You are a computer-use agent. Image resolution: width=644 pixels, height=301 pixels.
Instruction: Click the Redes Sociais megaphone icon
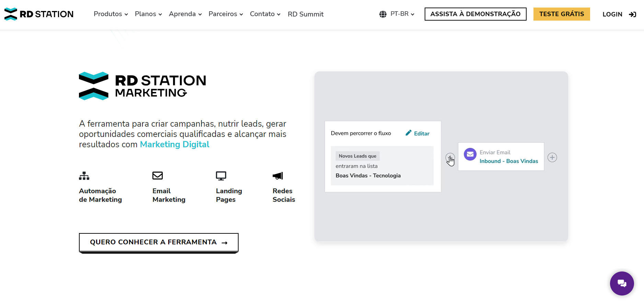(278, 176)
